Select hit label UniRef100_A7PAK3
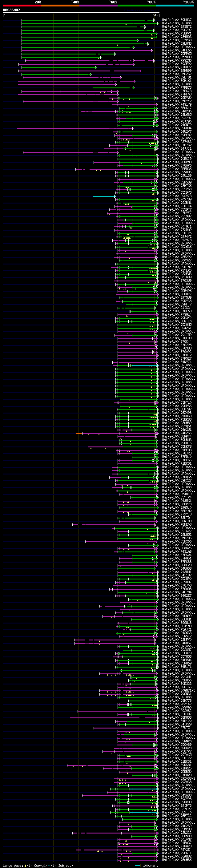Viewport: 197px width, 868px height. point(177,846)
